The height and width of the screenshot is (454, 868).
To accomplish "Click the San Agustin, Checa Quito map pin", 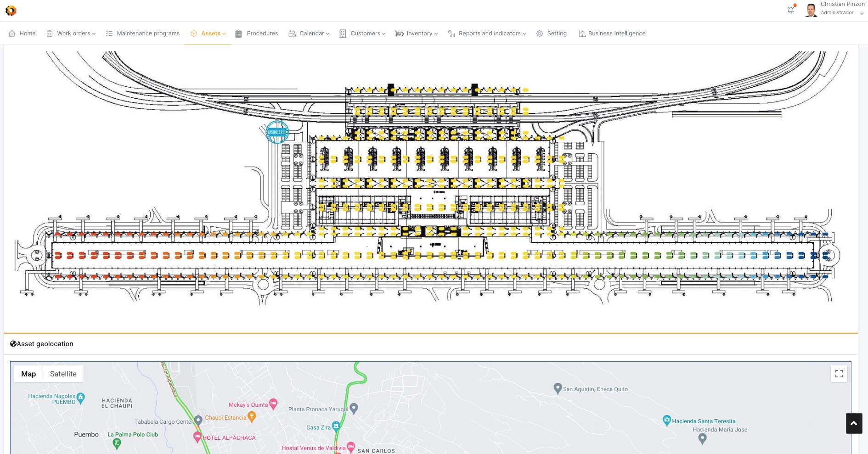I will 558,389.
